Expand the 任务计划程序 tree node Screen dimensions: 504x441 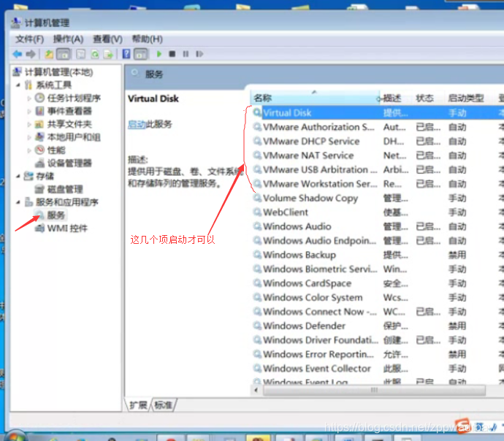29,99
